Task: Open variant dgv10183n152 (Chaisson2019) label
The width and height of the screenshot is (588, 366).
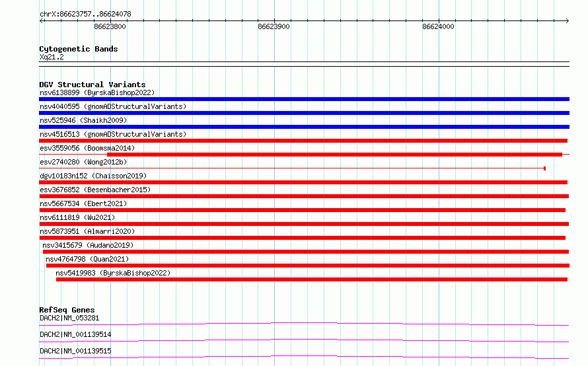Action: tap(93, 176)
